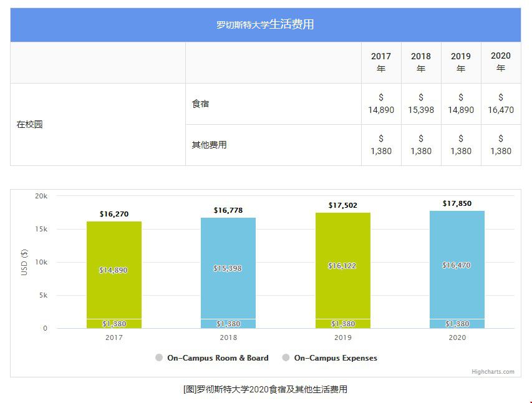Select the 2018年 column header

coord(421,62)
